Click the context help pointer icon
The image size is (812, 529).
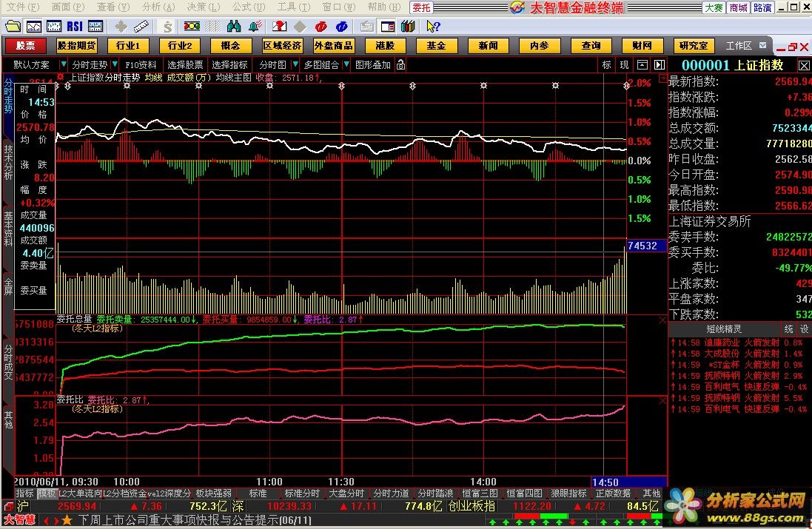tap(433, 26)
